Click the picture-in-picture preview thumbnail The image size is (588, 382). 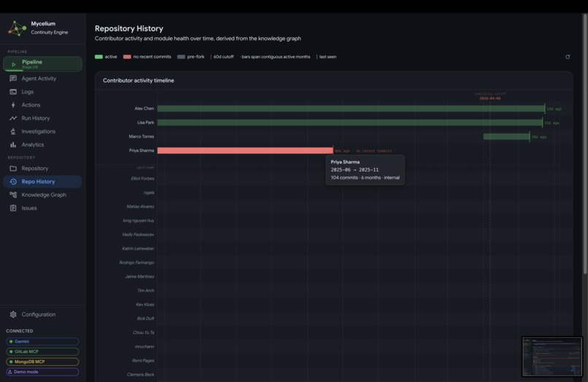point(552,356)
